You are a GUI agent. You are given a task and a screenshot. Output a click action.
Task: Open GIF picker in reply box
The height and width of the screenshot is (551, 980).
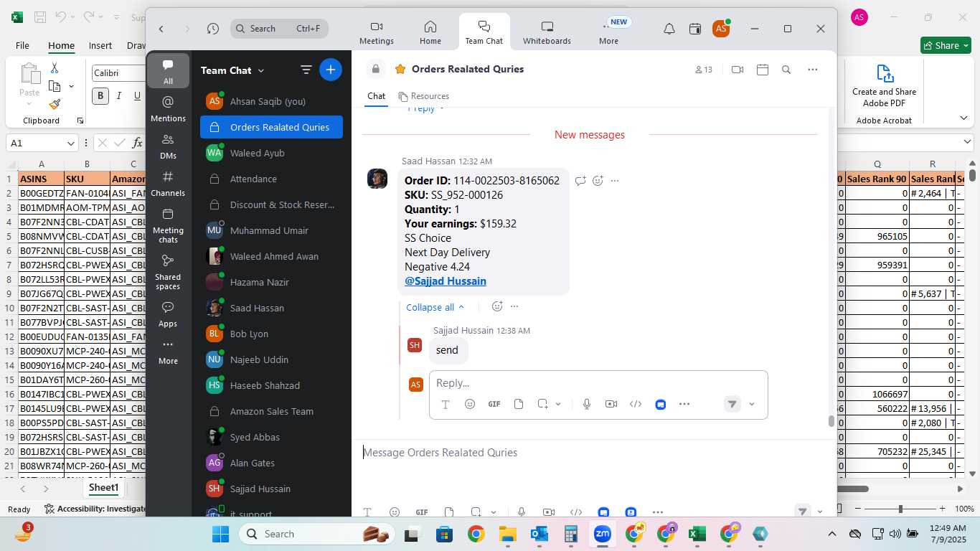pos(494,404)
